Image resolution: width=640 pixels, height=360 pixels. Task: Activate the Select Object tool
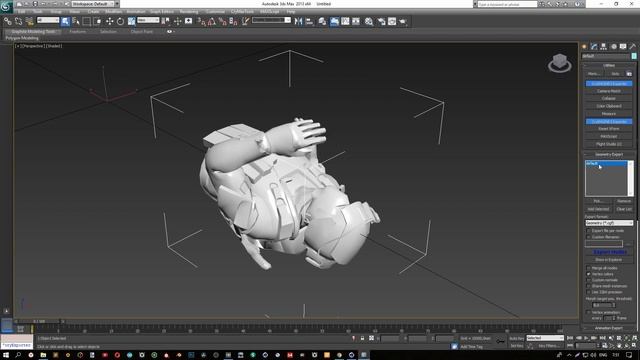pyautogui.click(x=65, y=21)
